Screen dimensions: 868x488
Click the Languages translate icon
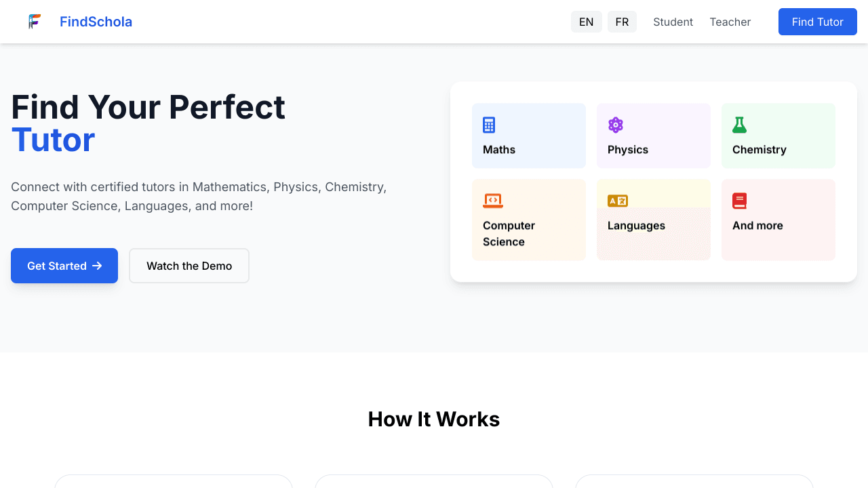(x=618, y=201)
